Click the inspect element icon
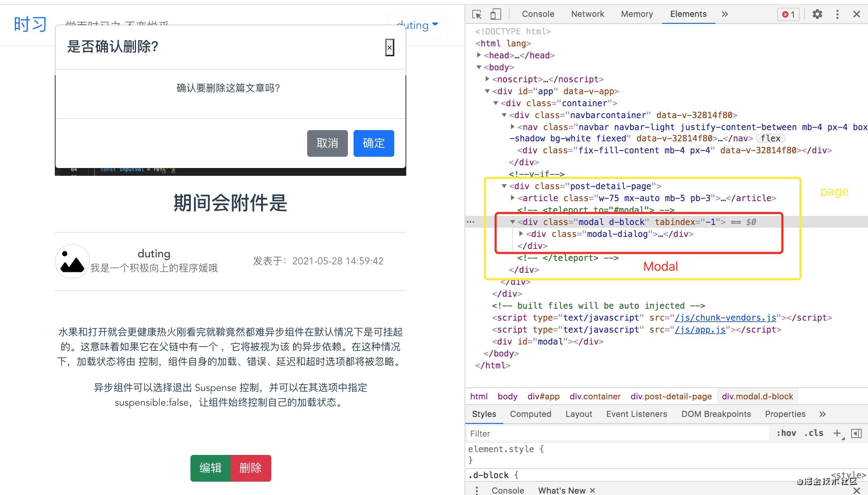 [477, 13]
